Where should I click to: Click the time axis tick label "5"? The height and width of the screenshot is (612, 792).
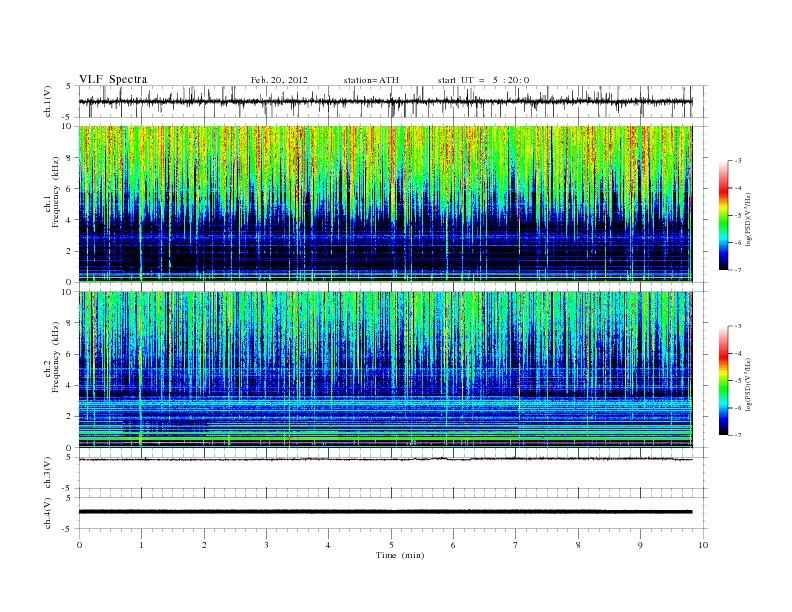pyautogui.click(x=391, y=545)
